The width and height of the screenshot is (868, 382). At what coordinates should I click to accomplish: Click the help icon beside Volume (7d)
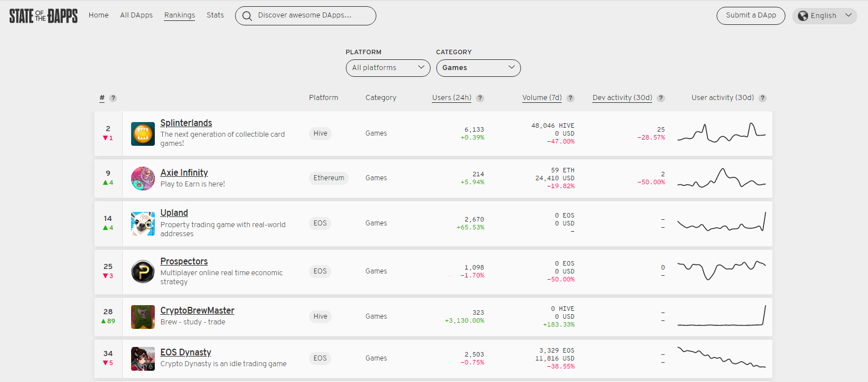tap(570, 98)
